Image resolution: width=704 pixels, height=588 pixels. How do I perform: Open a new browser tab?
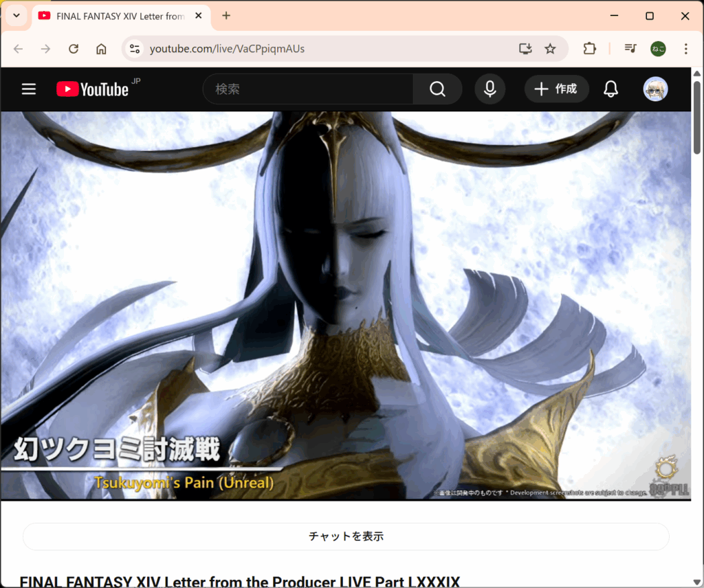point(226,16)
